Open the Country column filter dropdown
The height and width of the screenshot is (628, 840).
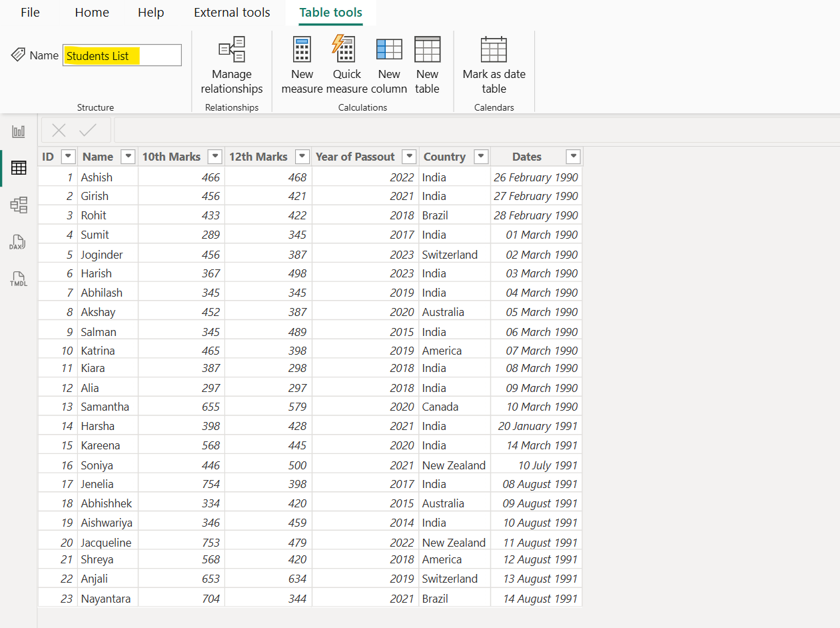(480, 156)
